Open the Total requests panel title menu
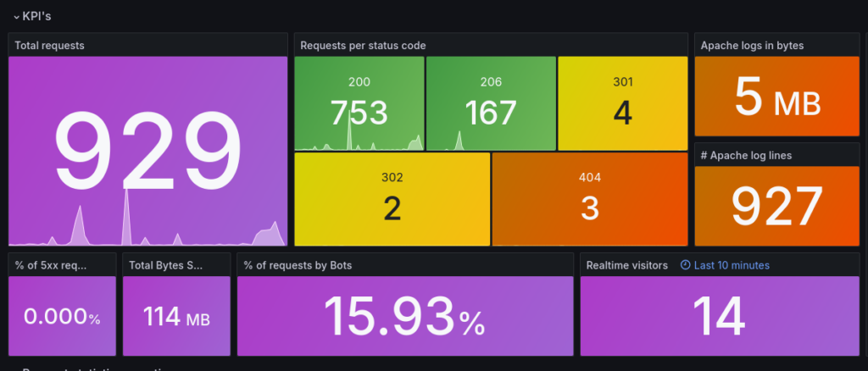868x371 pixels. tap(49, 45)
